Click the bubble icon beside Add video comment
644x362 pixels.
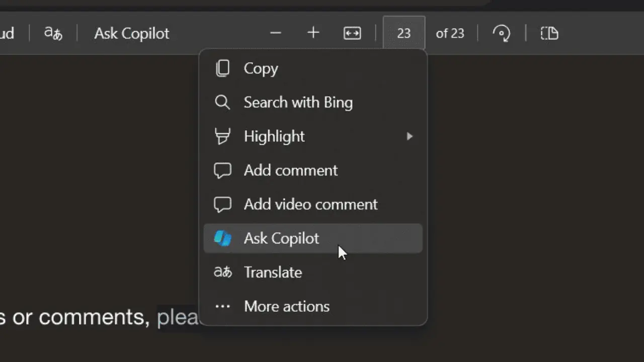[222, 205]
